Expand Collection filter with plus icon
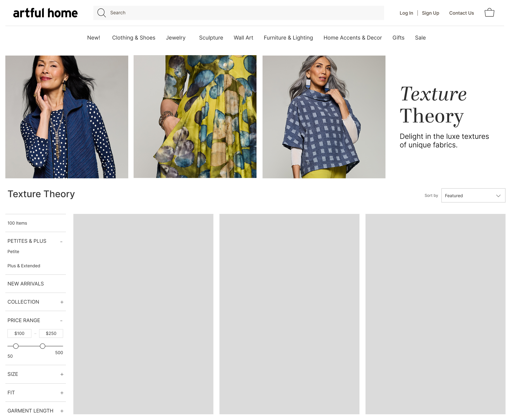 (62, 302)
